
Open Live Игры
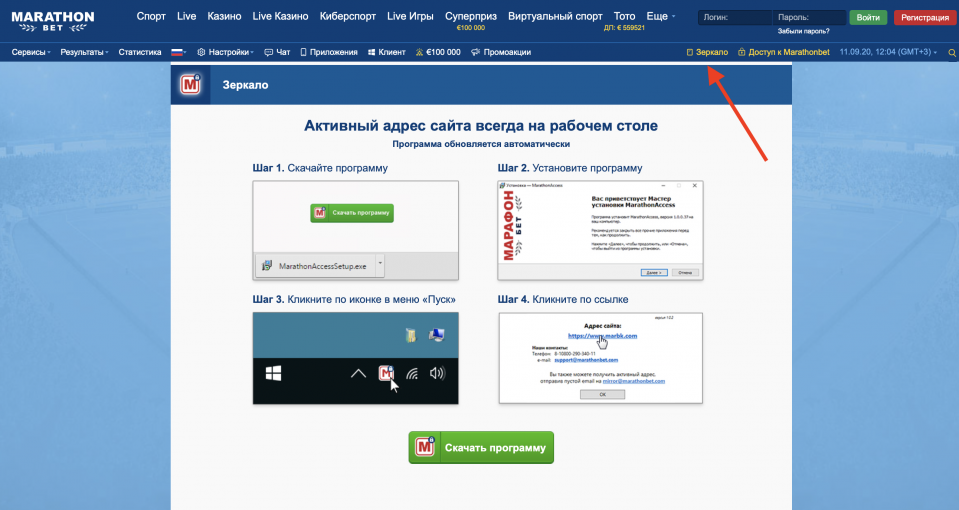pos(410,17)
